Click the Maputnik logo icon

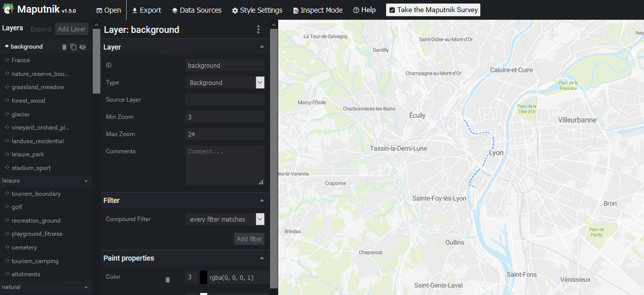(x=8, y=10)
